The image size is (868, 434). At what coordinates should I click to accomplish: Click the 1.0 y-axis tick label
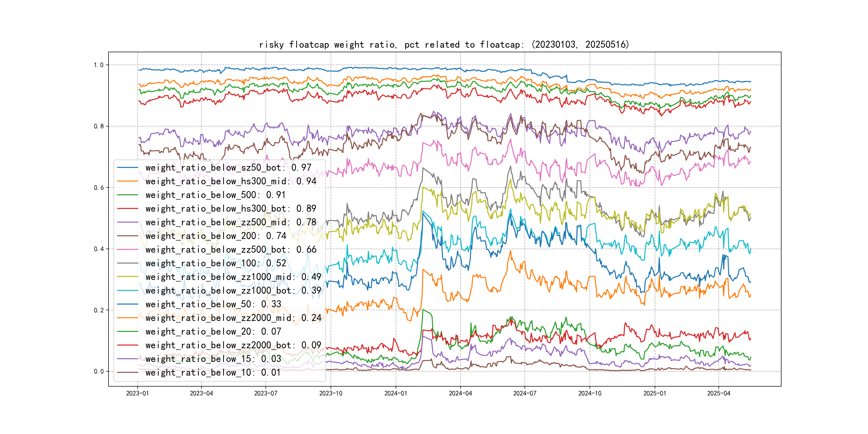98,65
